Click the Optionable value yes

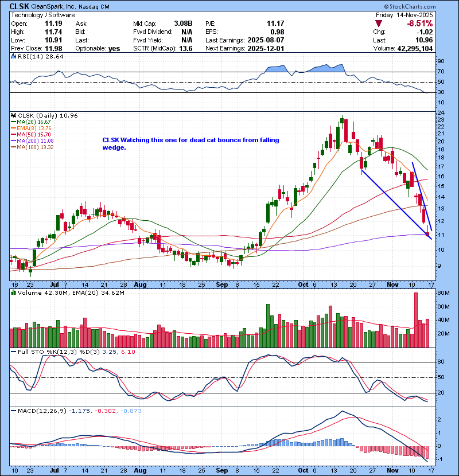114,49
